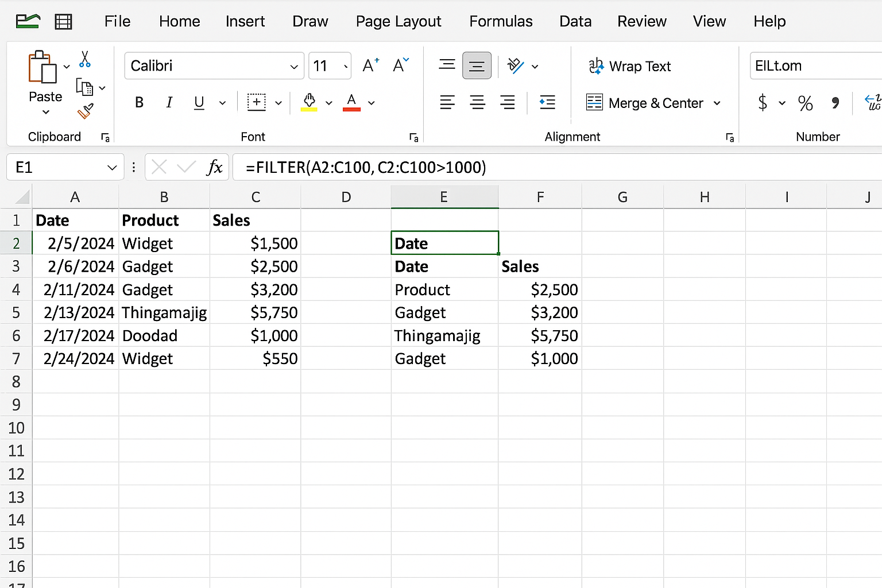Click the cancel X in formula bar
Screen dimensions: 882x588
coord(160,167)
